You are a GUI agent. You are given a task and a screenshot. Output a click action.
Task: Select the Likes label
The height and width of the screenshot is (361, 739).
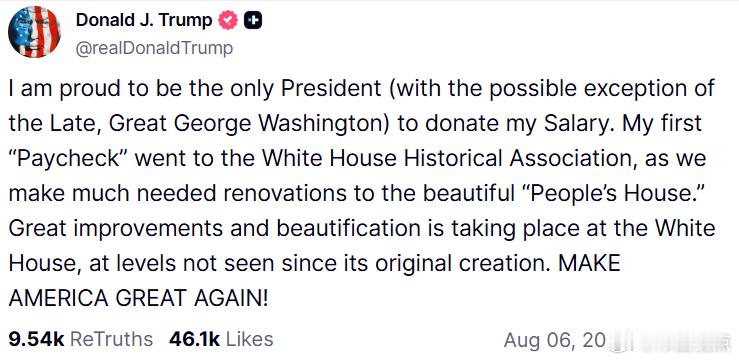click(x=249, y=339)
